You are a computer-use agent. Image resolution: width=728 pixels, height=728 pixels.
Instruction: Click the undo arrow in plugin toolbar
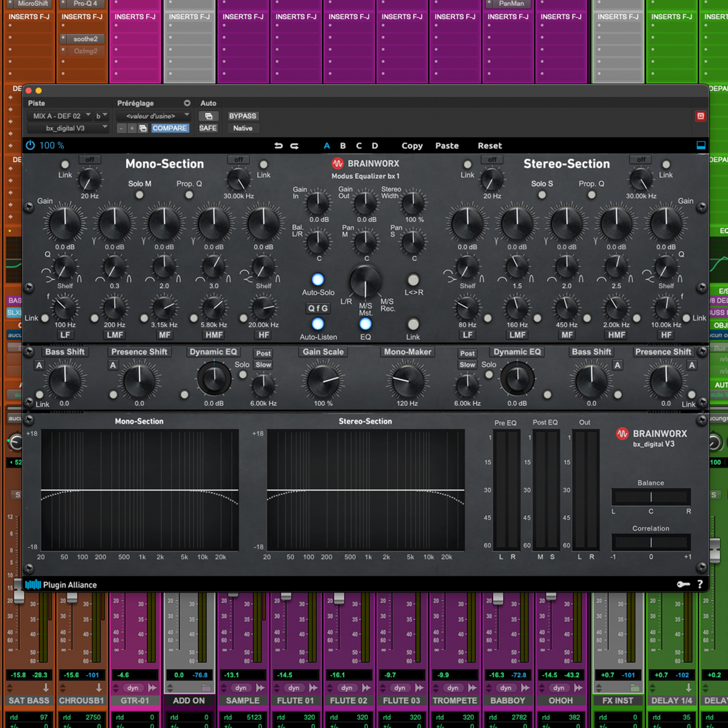[278, 146]
